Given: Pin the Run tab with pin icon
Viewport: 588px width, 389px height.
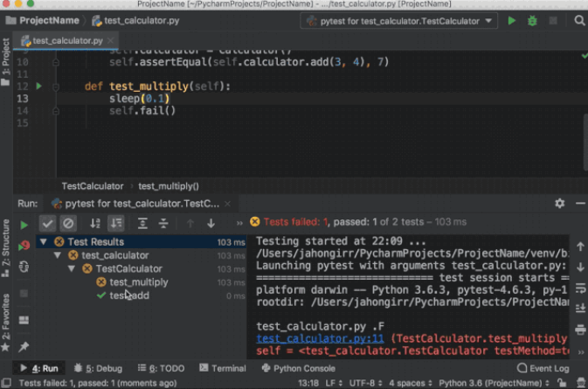Looking at the screenshot, I should pos(24,347).
